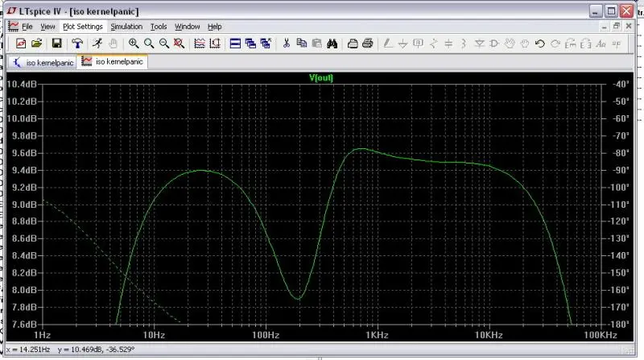Click the V(out) trace label
Image resolution: width=644 pixels, height=360 pixels.
321,78
